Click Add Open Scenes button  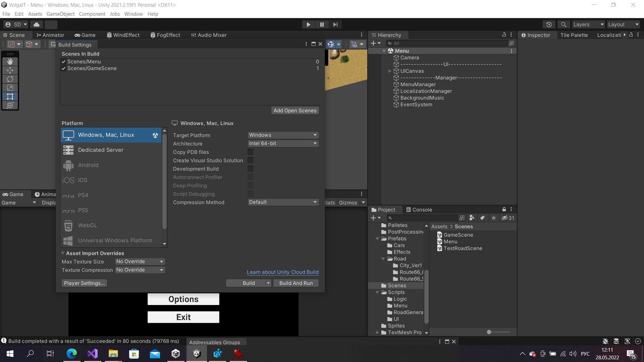295,111
